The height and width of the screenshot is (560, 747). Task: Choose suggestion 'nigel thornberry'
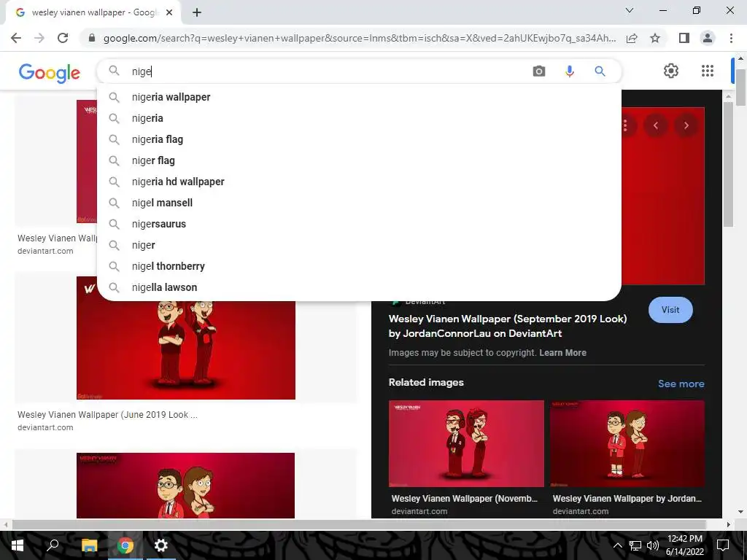(x=359, y=266)
